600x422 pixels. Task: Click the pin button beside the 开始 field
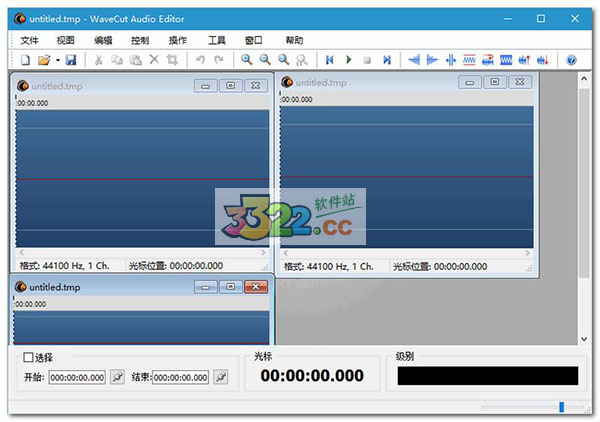click(117, 377)
